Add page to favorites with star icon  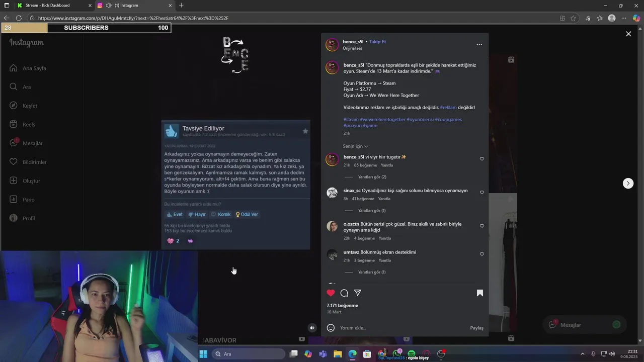point(573,18)
